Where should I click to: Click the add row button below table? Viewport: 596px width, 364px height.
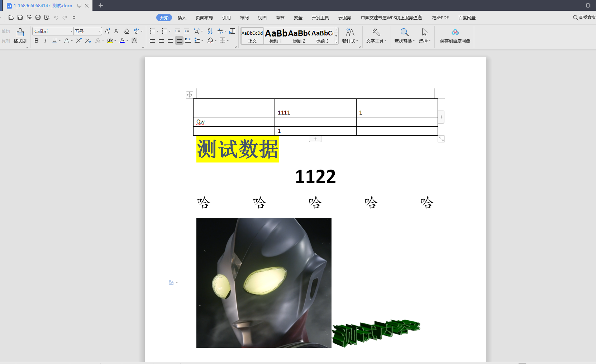coord(315,139)
